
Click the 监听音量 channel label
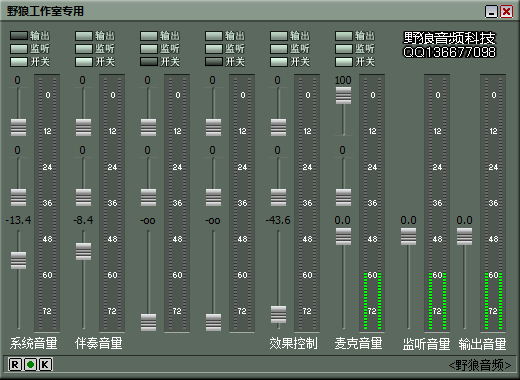click(426, 344)
